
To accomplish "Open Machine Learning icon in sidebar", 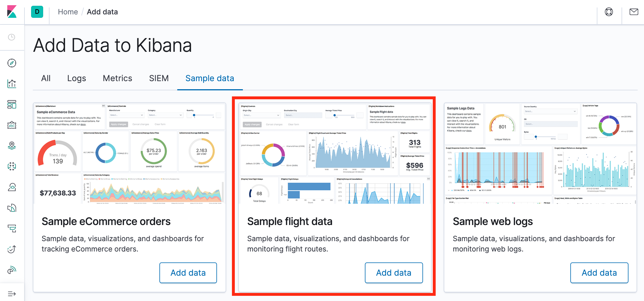I will tap(12, 167).
